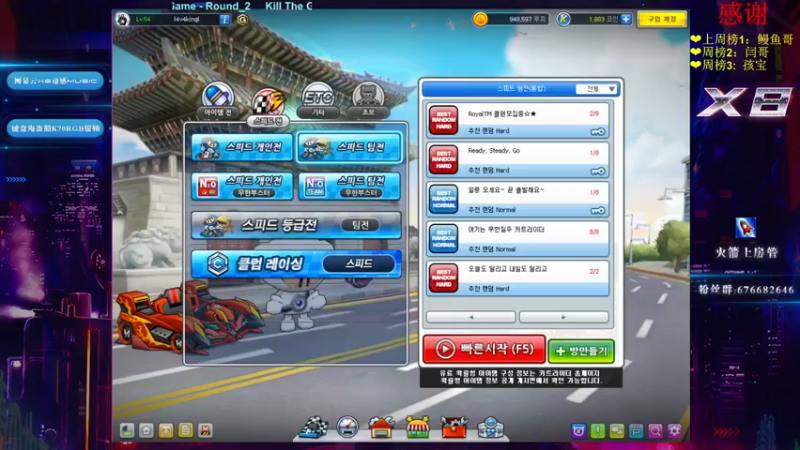The height and width of the screenshot is (450, 800).
Task: Click the purple alarm clock icon
Action: 578,431
